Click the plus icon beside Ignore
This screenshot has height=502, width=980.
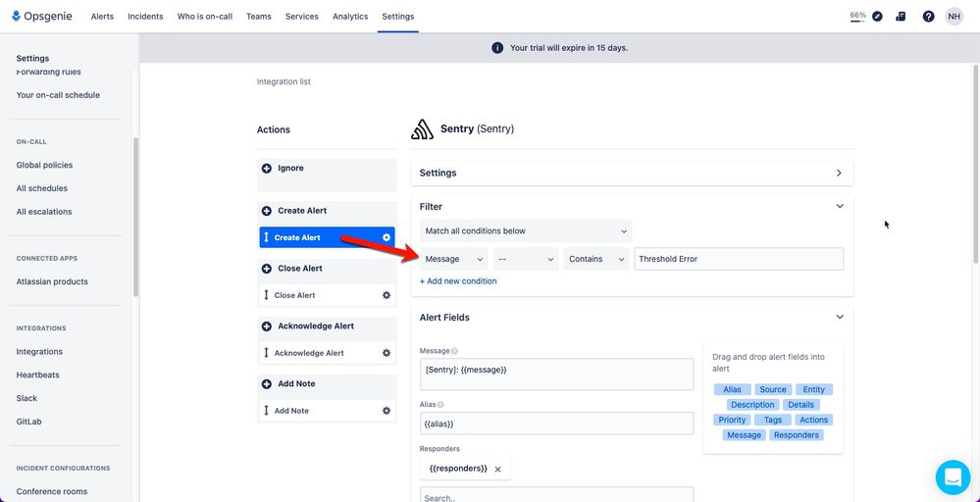point(267,169)
